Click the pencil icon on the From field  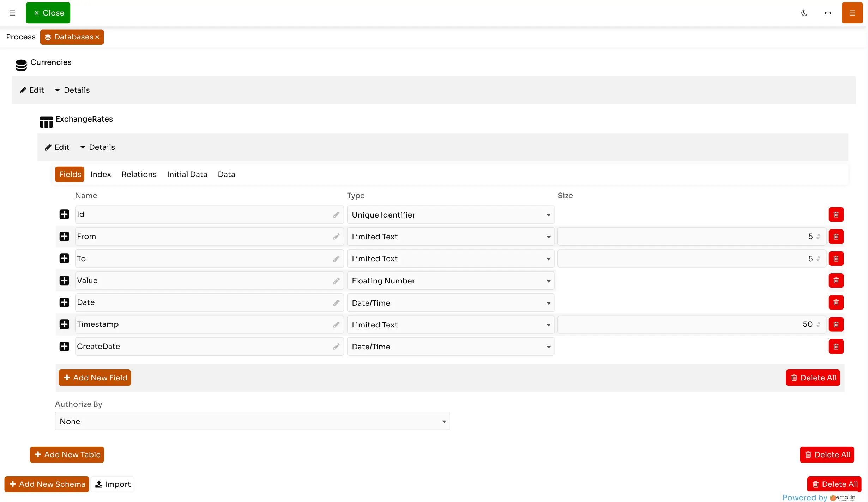336,236
